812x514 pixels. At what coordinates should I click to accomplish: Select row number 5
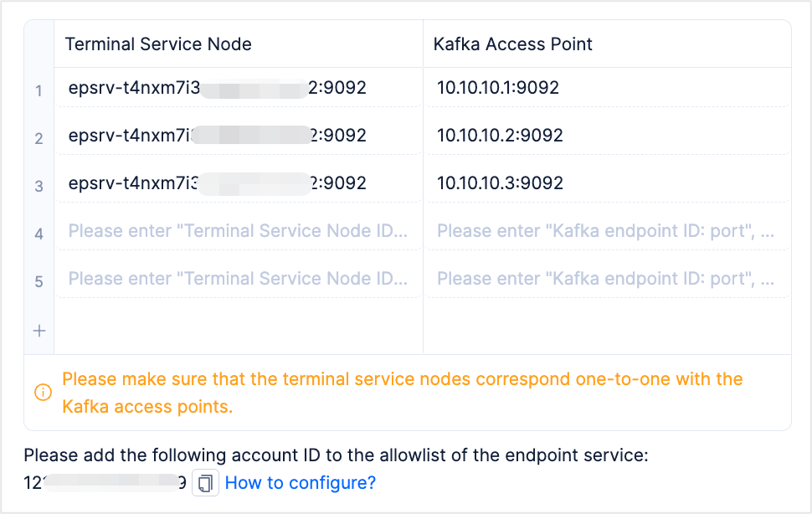pyautogui.click(x=39, y=282)
